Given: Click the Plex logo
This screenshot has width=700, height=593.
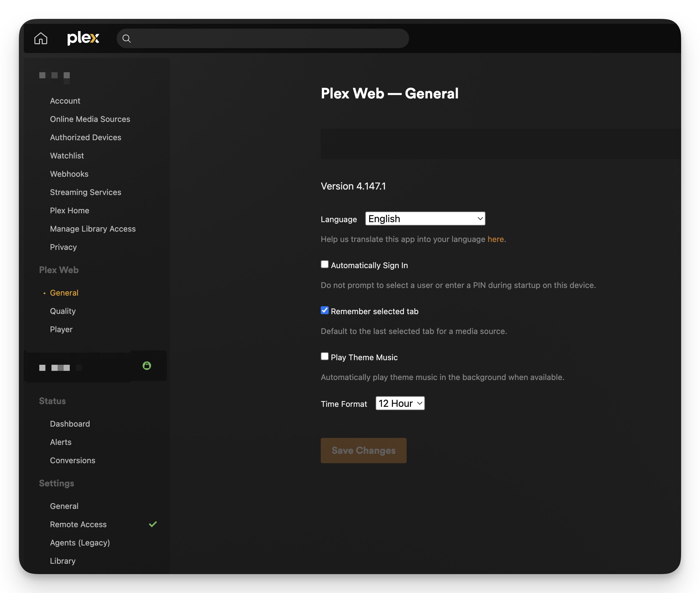Looking at the screenshot, I should [x=83, y=38].
